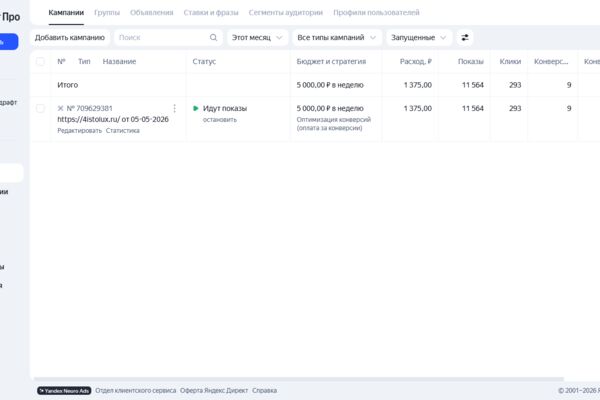600x400 pixels.
Task: Click остановить link under status
Action: click(x=220, y=119)
